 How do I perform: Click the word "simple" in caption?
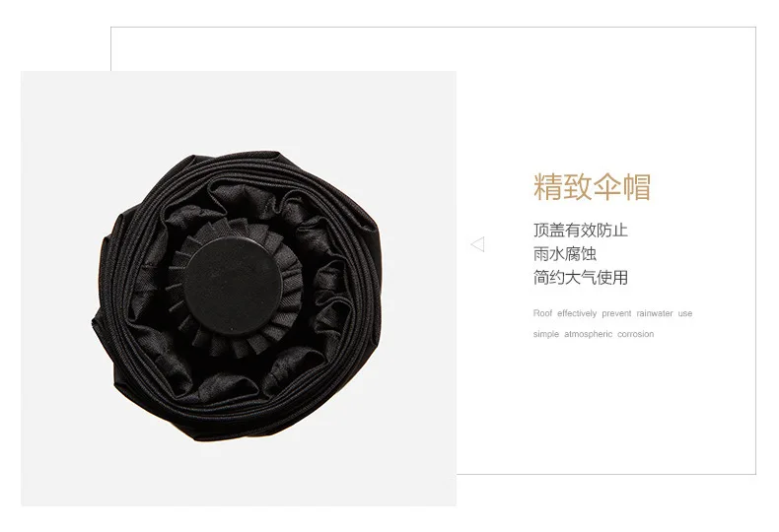coord(546,334)
